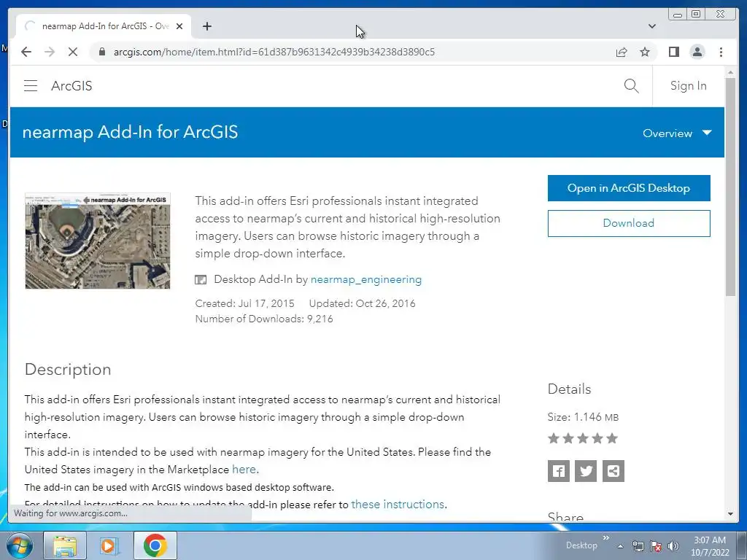
Task: Click Sign In
Action: (689, 86)
